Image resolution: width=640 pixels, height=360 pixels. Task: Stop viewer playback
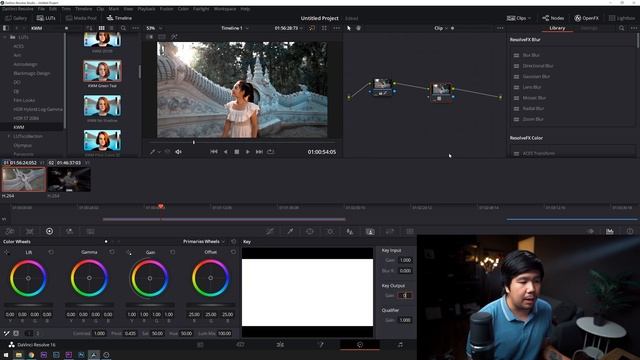click(x=237, y=152)
